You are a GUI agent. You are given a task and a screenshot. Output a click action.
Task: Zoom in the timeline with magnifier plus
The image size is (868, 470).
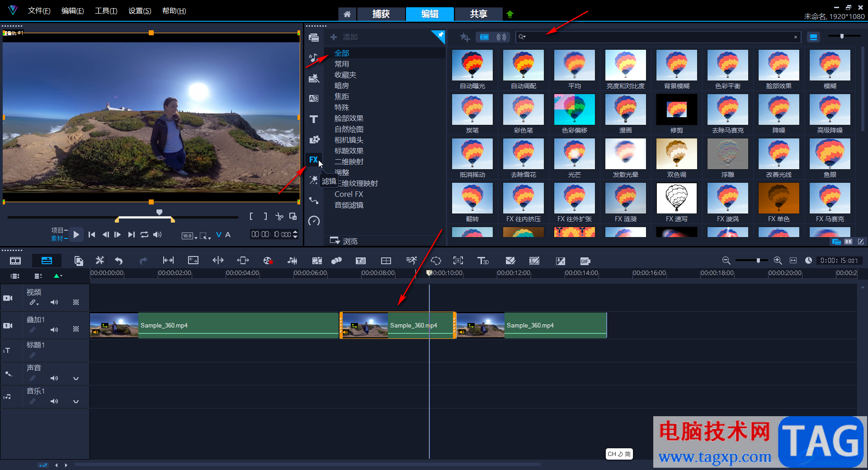click(x=778, y=261)
